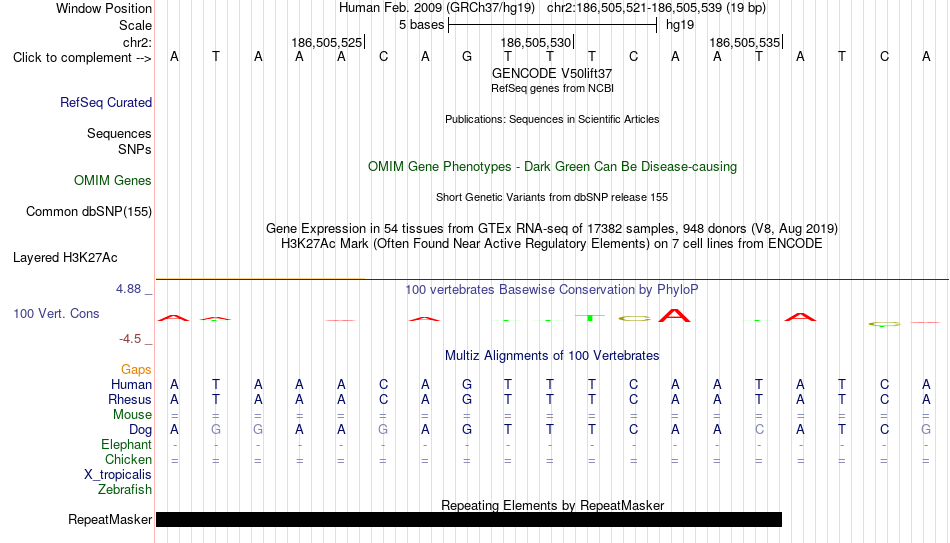Viewport: 950px width, 543px height.
Task: Click the Common dbSNP(155) track label
Action: [x=89, y=212]
